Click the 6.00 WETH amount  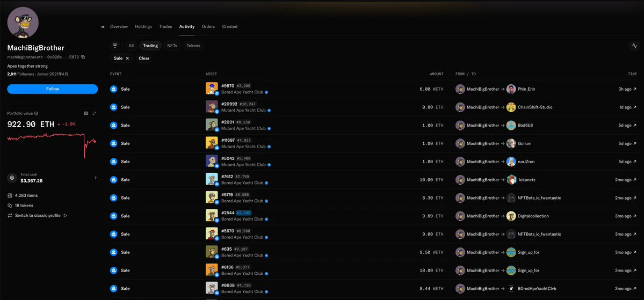pos(431,89)
